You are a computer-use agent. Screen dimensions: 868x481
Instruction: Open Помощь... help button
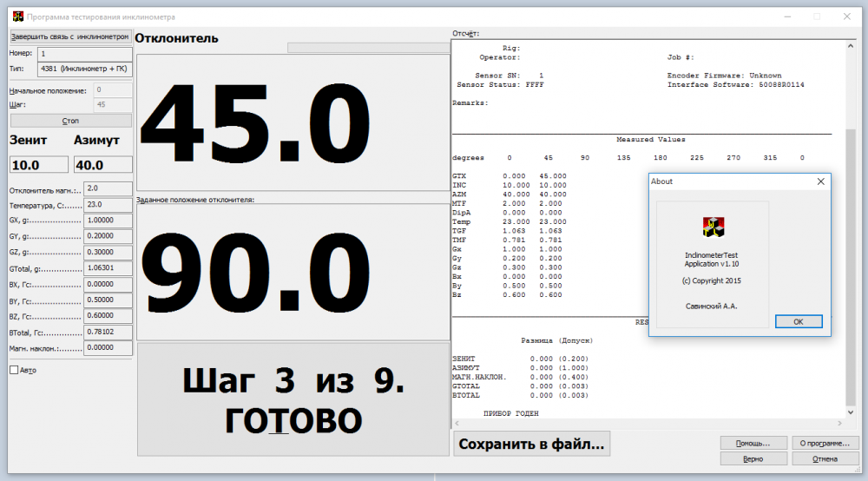tap(753, 443)
